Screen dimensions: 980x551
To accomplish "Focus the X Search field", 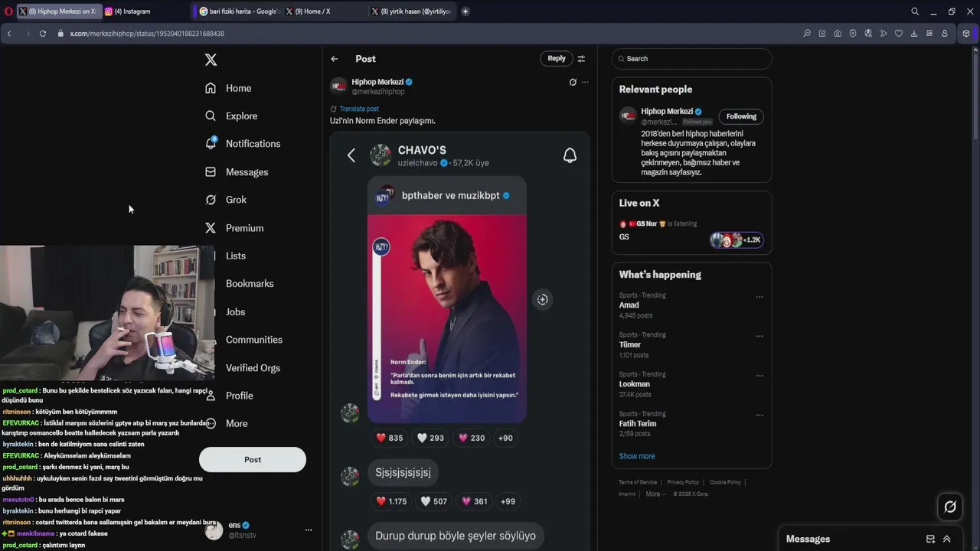I will tap(691, 59).
